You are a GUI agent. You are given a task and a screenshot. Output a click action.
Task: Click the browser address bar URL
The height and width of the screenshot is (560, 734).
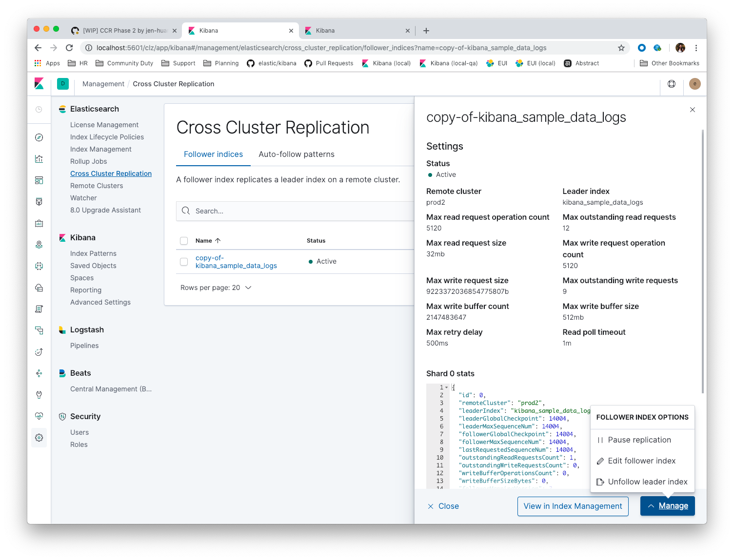click(321, 48)
